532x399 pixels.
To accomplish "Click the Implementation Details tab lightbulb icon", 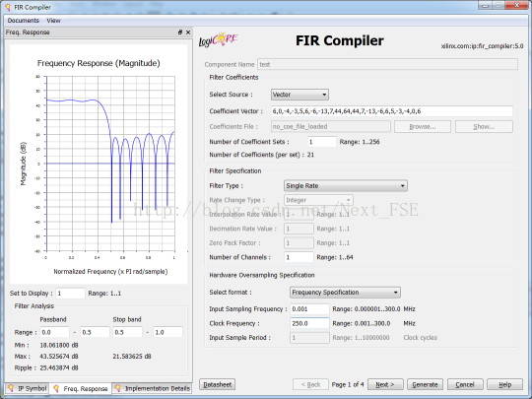I will click(118, 388).
